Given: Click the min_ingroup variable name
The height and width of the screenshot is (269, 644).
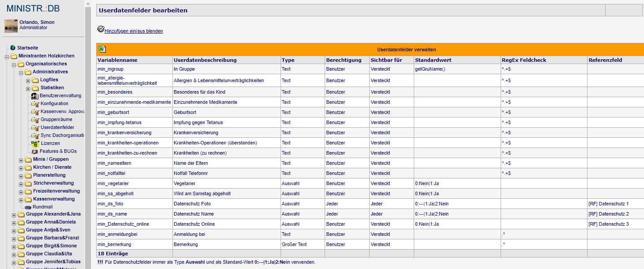Looking at the screenshot, I should (111, 69).
